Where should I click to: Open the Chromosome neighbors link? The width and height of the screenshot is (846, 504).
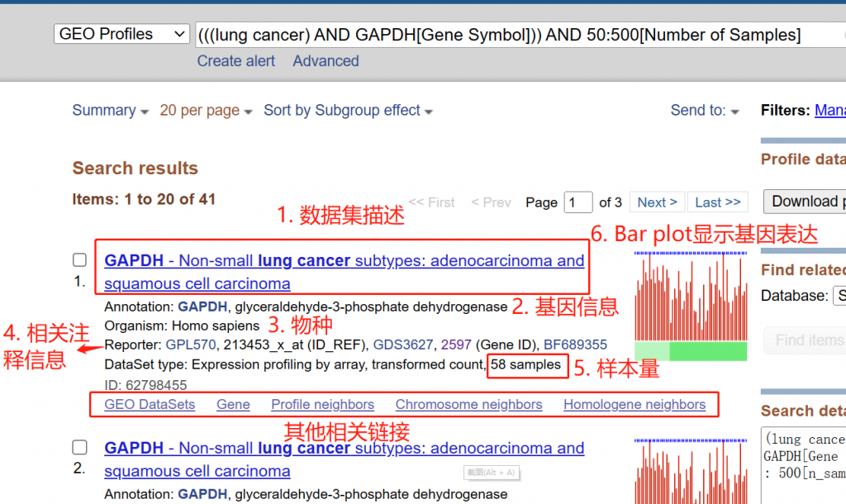(469, 404)
